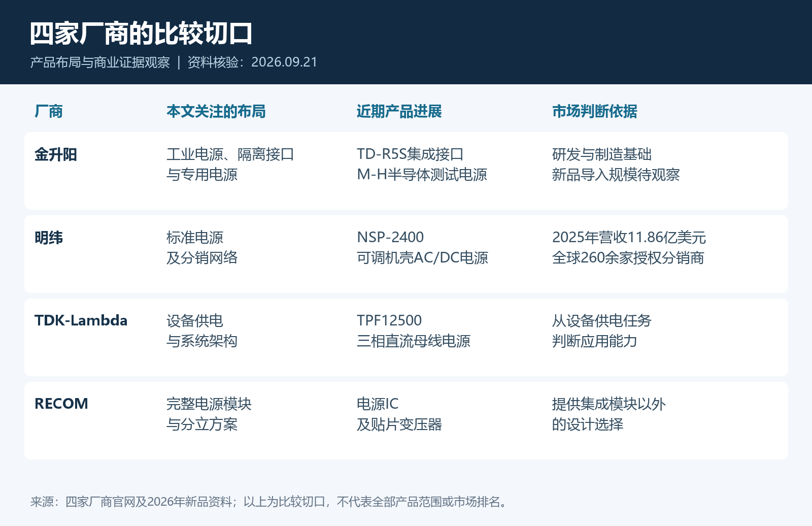
Task: Click the line 三相直流母线电源
Action: point(414,341)
